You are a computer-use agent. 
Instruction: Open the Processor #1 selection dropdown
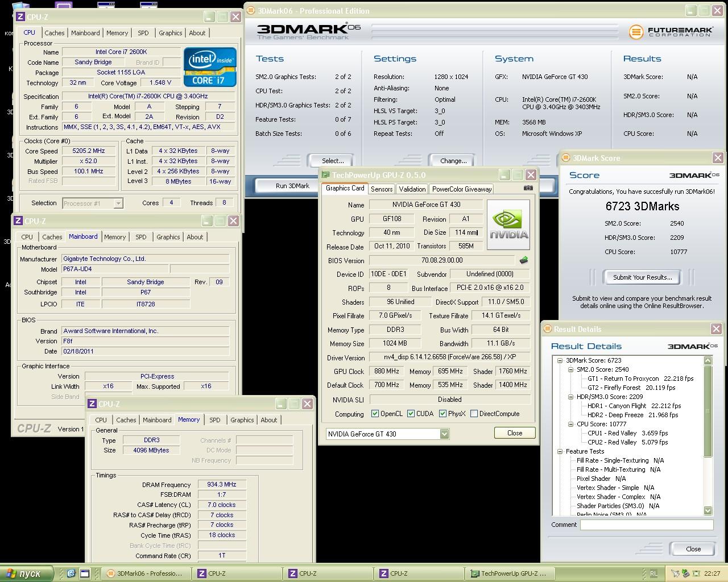click(x=118, y=203)
